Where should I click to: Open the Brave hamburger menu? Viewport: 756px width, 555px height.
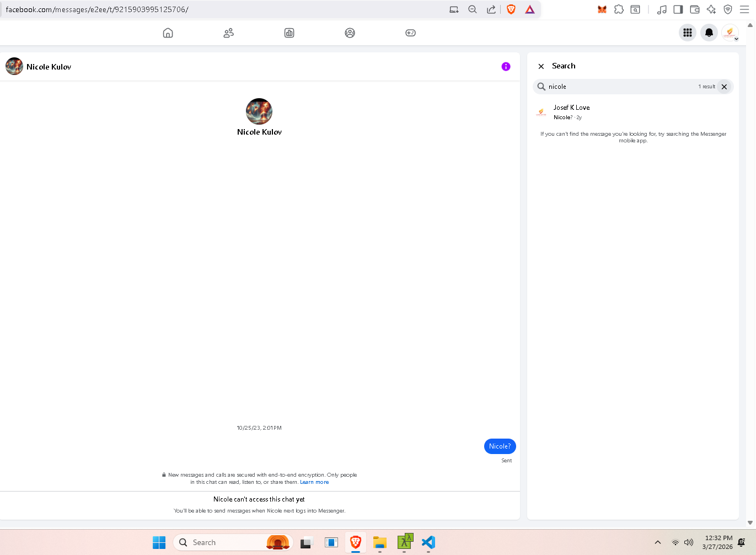click(x=744, y=9)
